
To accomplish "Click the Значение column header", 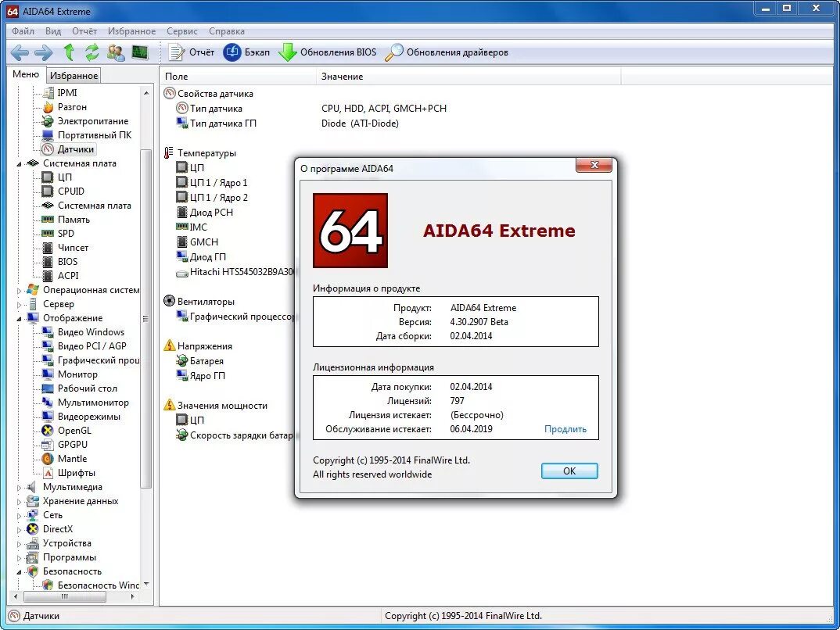I will (x=468, y=77).
